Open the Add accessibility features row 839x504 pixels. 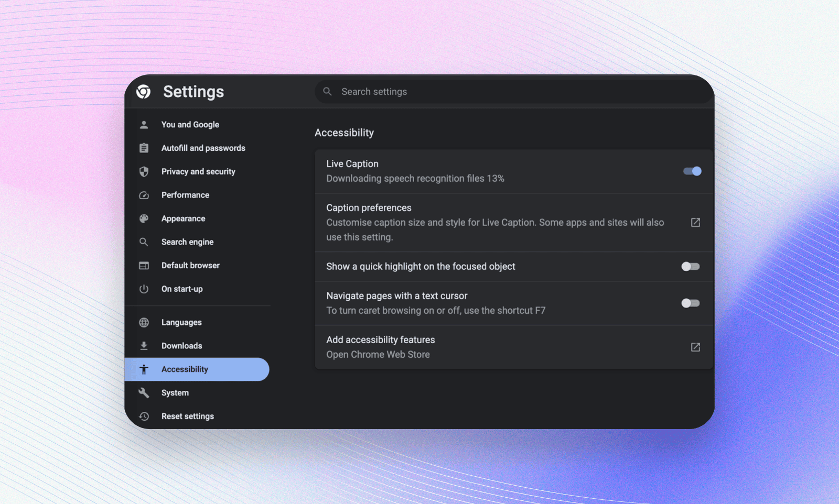(514, 347)
